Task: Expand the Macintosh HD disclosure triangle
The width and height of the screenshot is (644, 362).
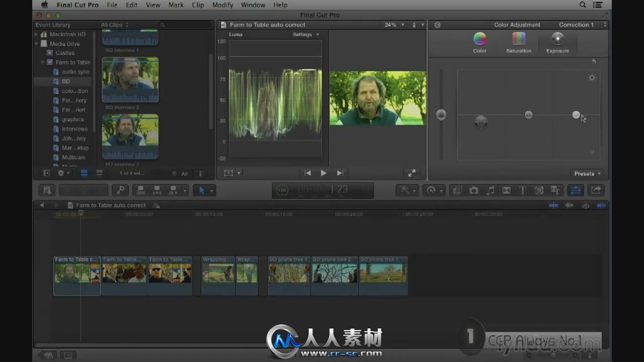Action: pyautogui.click(x=36, y=34)
